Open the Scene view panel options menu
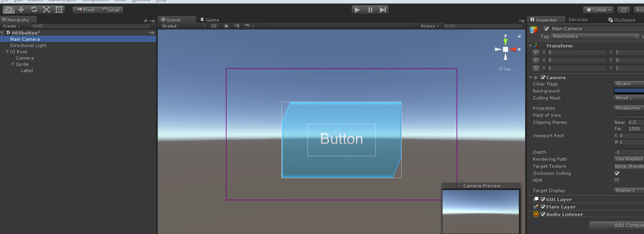This screenshot has height=234, width=644. (x=522, y=21)
